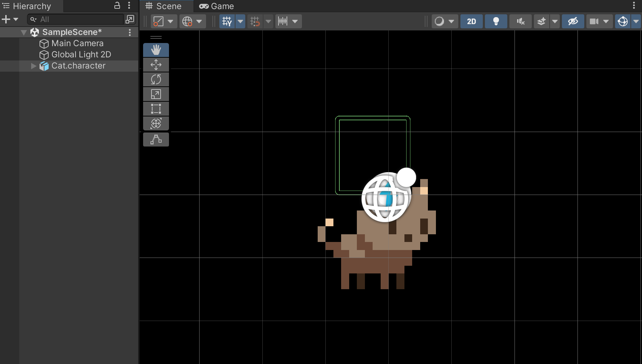Toggle scene effects (skybox, fog) button
The height and width of the screenshot is (364, 642).
pos(542,21)
